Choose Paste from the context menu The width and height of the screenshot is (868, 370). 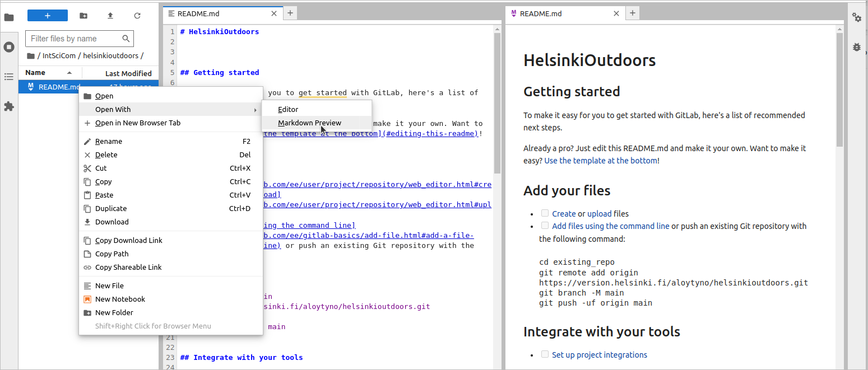click(171, 195)
